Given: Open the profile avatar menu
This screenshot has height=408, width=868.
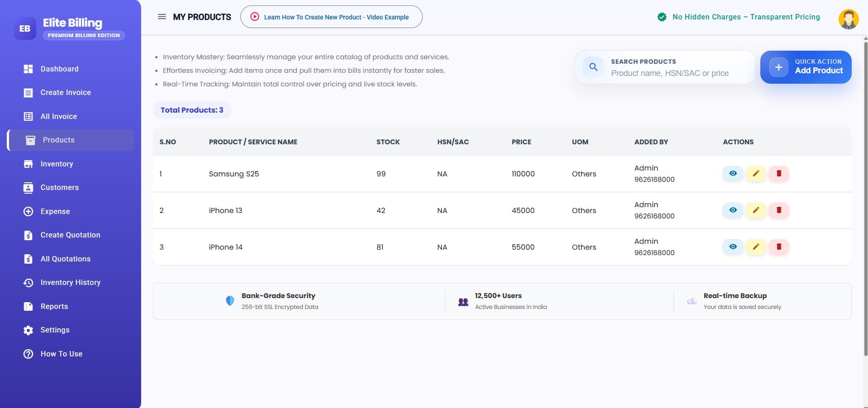Looking at the screenshot, I should click(x=849, y=19).
